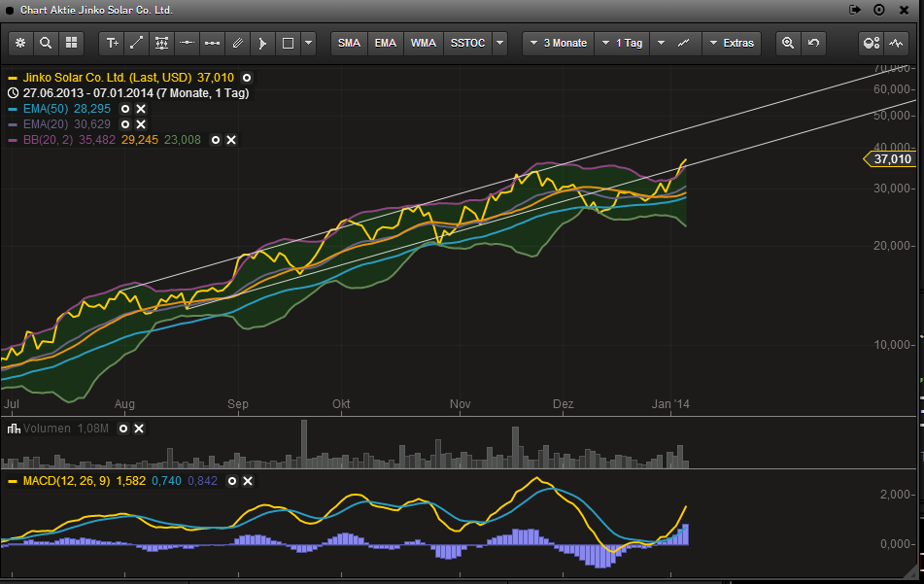This screenshot has width=924, height=584.
Task: Select the text annotation tool
Action: [112, 43]
